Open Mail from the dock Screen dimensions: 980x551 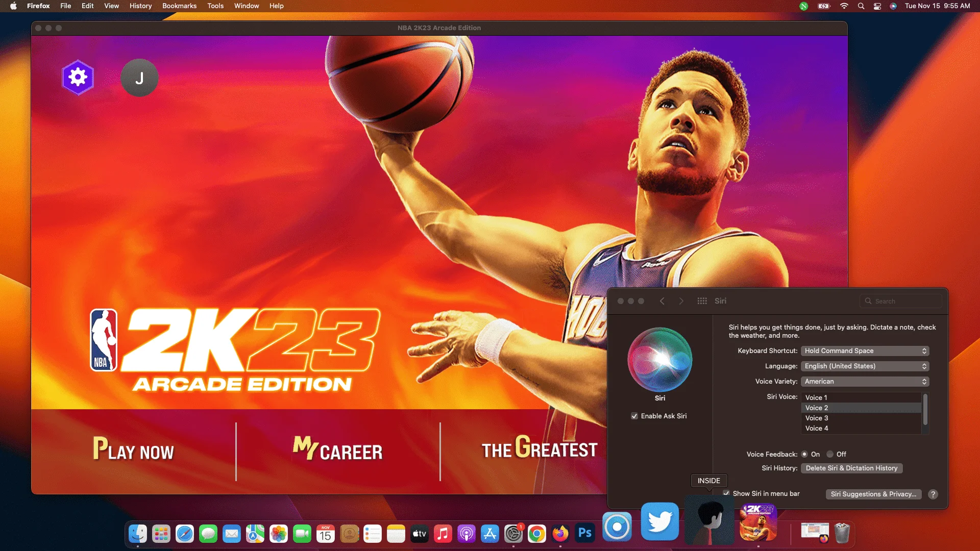pos(232,534)
